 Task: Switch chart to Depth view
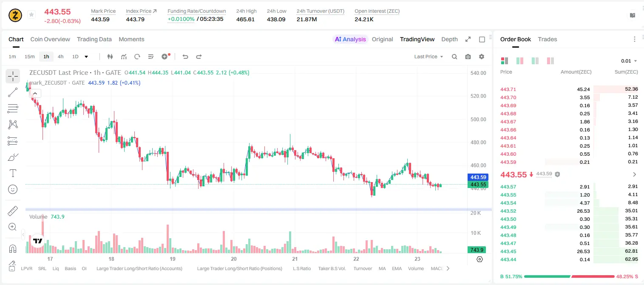pyautogui.click(x=449, y=39)
